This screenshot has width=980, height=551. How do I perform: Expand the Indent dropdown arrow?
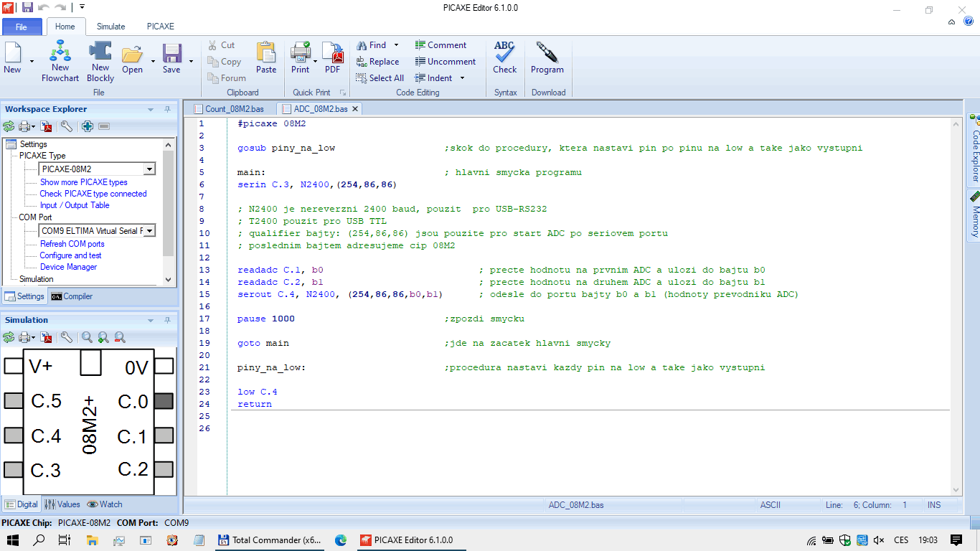[462, 78]
